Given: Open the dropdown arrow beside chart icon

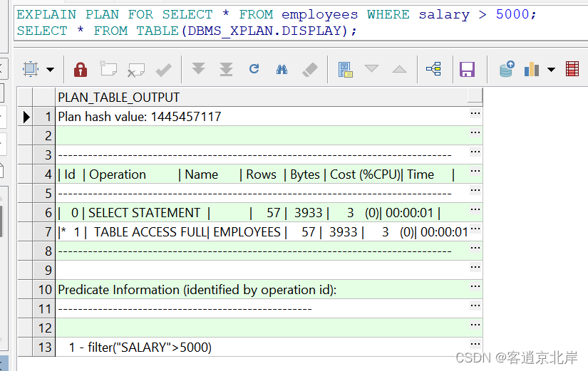Looking at the screenshot, I should tap(551, 69).
